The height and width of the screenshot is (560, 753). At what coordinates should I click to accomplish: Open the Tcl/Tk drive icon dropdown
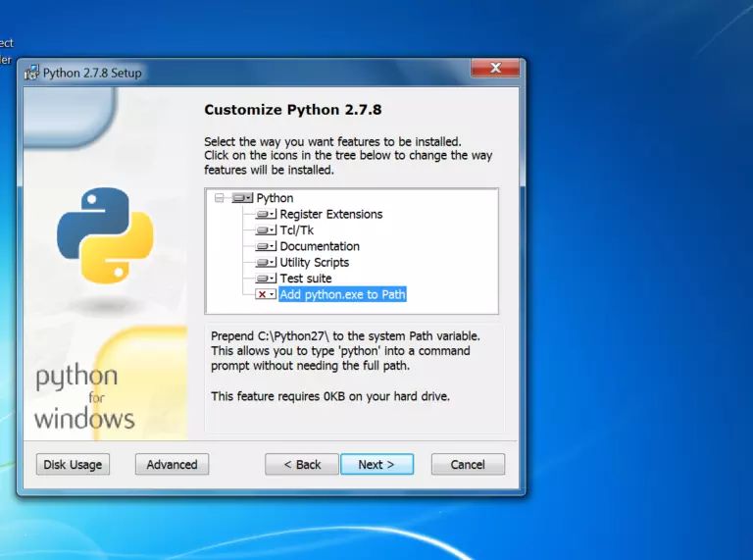pos(266,230)
